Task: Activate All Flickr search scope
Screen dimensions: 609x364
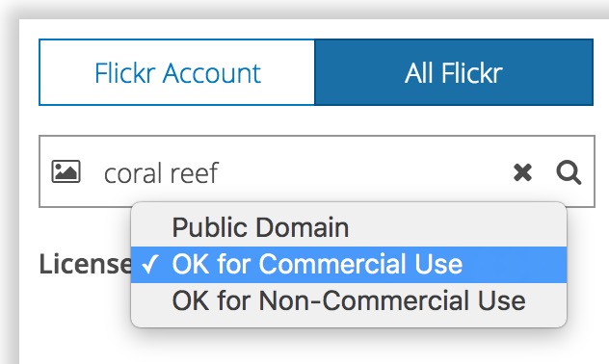Action: pyautogui.click(x=454, y=72)
